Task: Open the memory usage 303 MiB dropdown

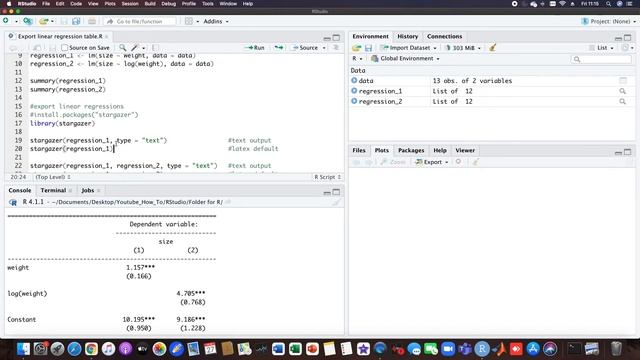Action: 463,48
